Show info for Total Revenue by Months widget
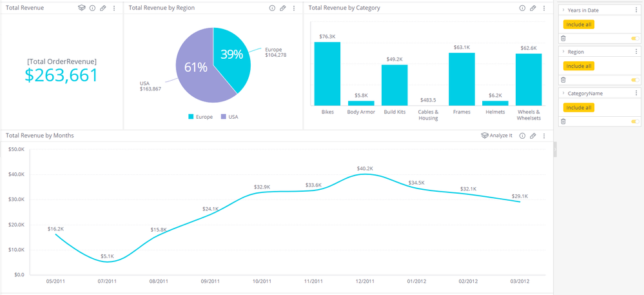Viewport: 644px width, 295px height. (x=522, y=136)
